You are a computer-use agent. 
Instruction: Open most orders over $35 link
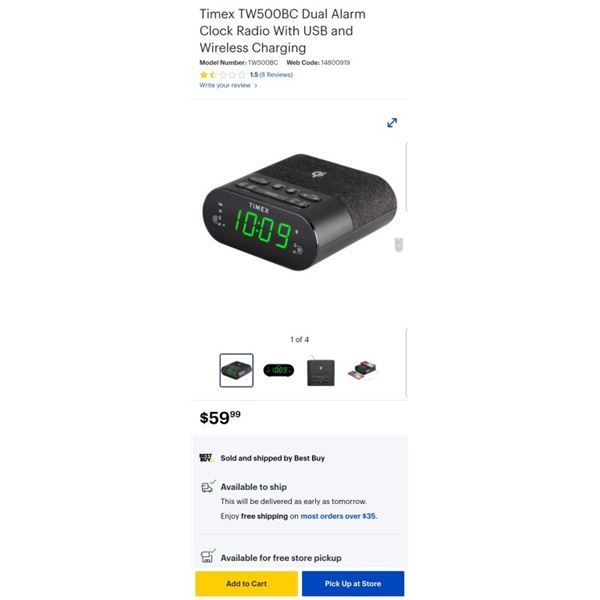pos(339,516)
